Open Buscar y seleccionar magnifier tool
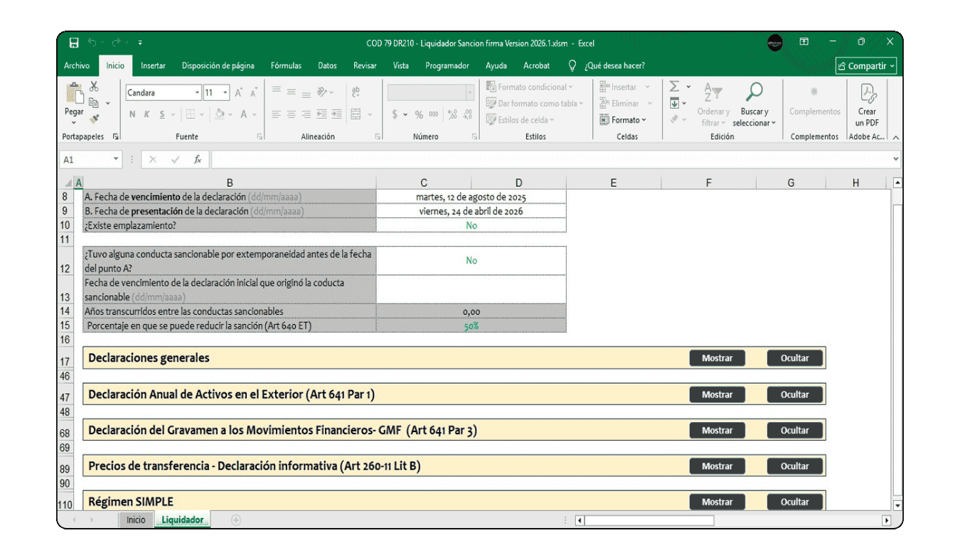 pos(754,104)
